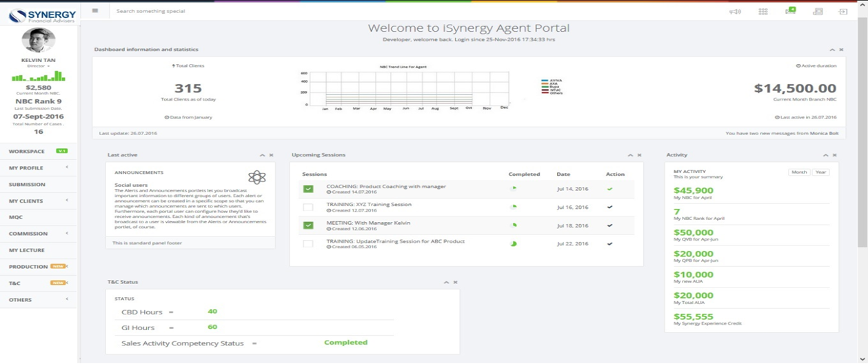Collapse the Dashboard information and statistics panel
The width and height of the screenshot is (868, 364).
pos(832,50)
